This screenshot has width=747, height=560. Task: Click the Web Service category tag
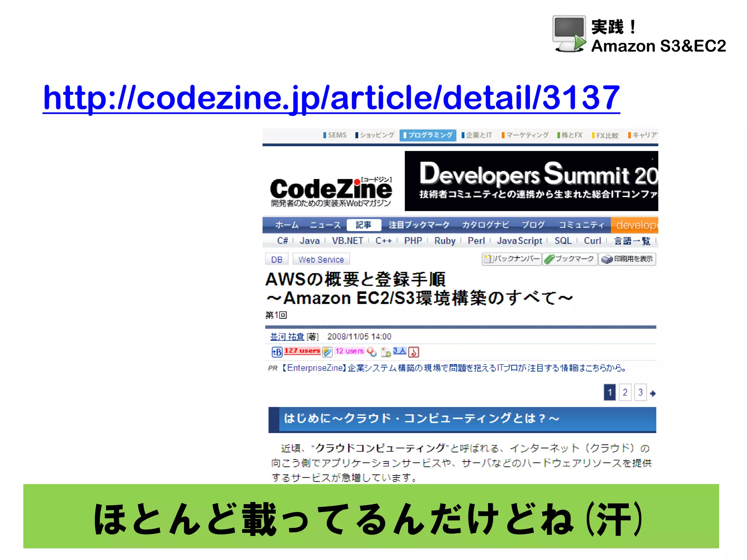click(x=321, y=259)
